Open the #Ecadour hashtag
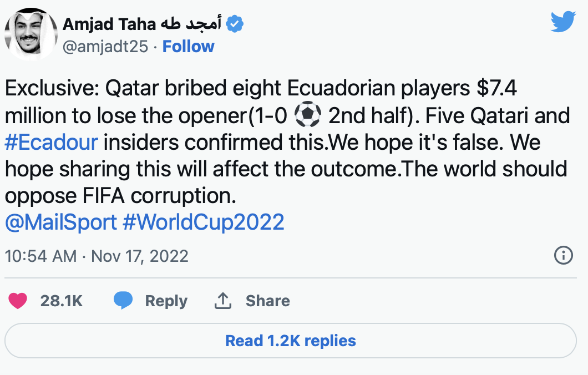The width and height of the screenshot is (588, 375). (51, 143)
